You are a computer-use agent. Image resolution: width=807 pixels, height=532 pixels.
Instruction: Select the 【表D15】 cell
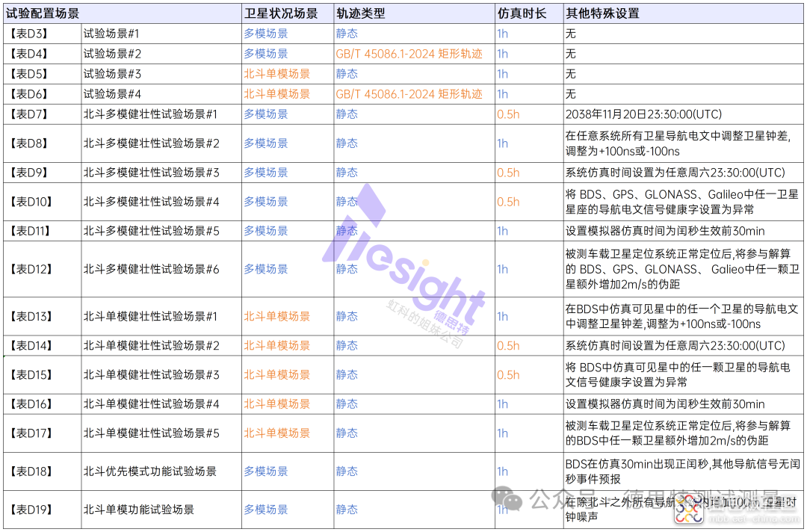tap(42, 375)
